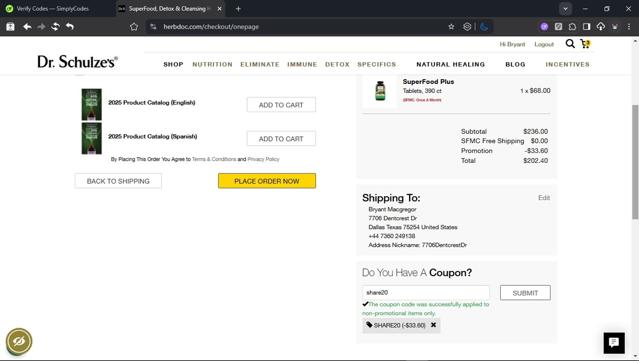639x361 pixels.
Task: Click the site info icon in address bar
Action: (153, 26)
